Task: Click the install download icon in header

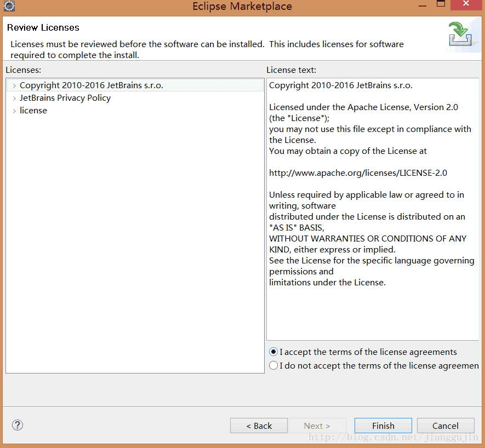Action: pyautogui.click(x=460, y=34)
